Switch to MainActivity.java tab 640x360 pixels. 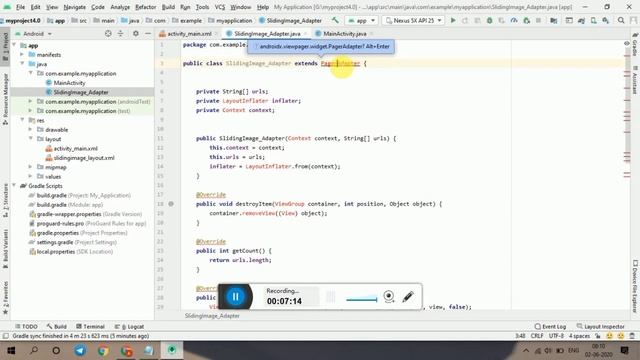pyautogui.click(x=344, y=33)
